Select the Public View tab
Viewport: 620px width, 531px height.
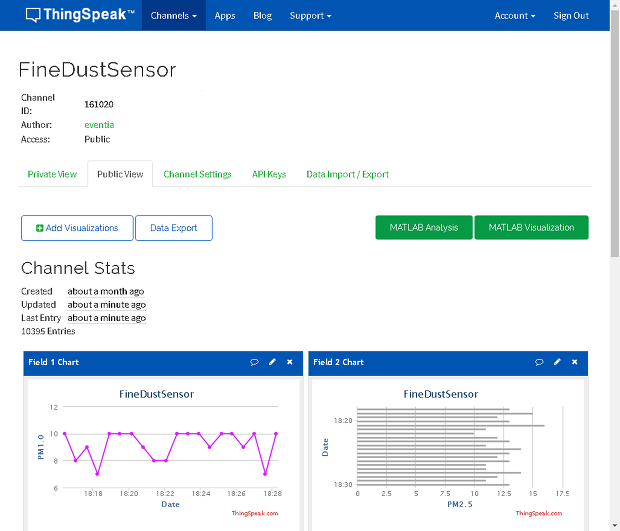click(x=120, y=174)
